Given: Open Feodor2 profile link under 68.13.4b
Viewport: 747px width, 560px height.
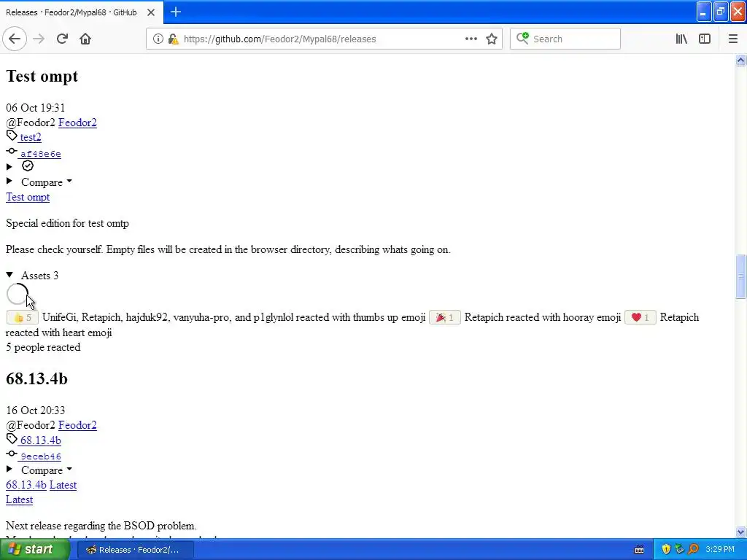Looking at the screenshot, I should coord(77,425).
